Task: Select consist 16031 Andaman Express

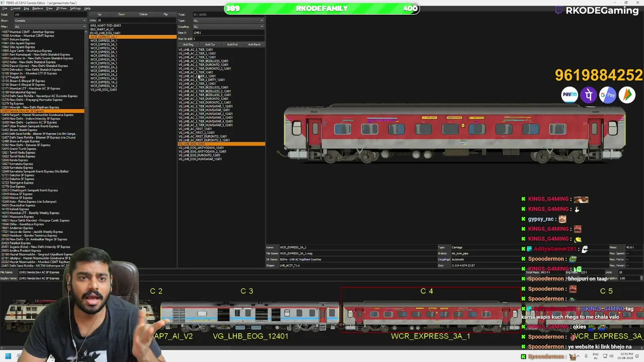Action: 17,228
